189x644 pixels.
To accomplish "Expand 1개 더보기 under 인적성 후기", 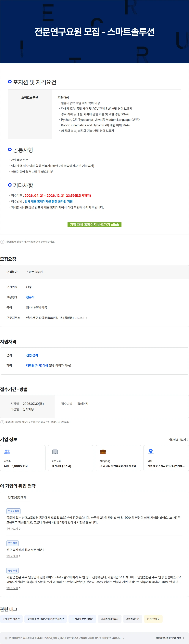I will pyautogui.click(x=13, y=528).
